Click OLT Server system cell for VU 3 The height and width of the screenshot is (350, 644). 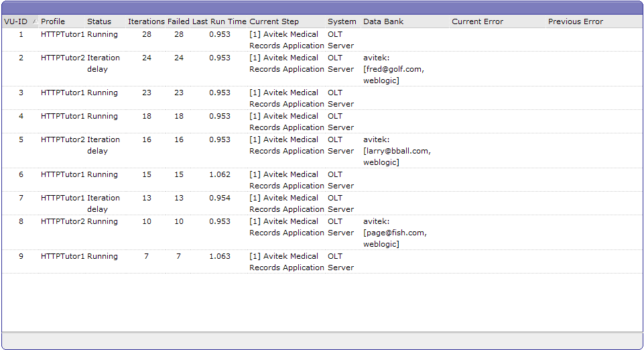coord(340,99)
